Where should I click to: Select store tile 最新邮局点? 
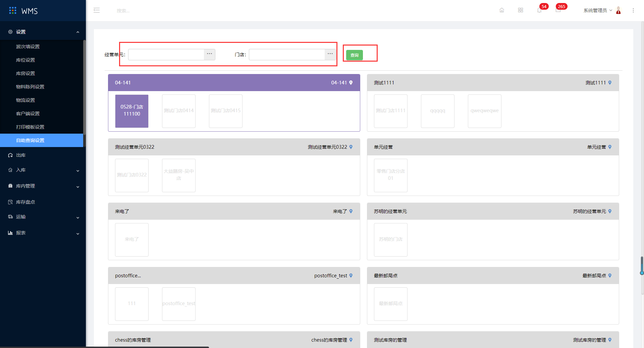point(391,304)
